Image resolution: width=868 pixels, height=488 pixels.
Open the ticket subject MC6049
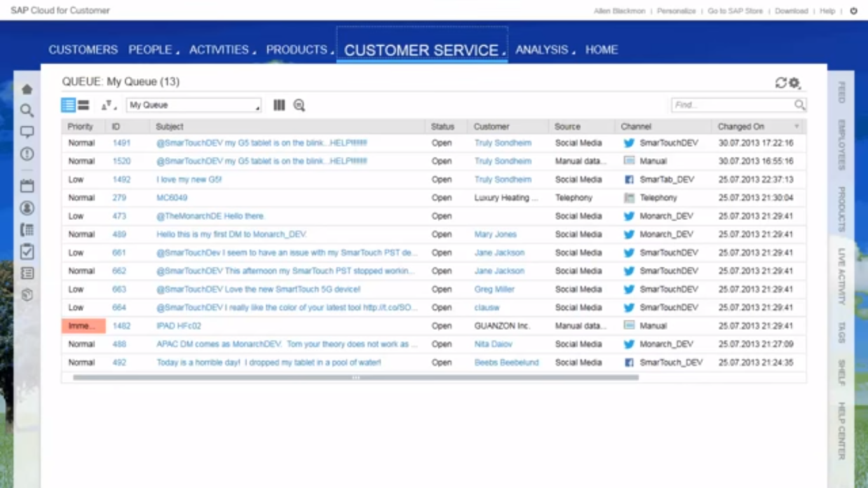172,198
